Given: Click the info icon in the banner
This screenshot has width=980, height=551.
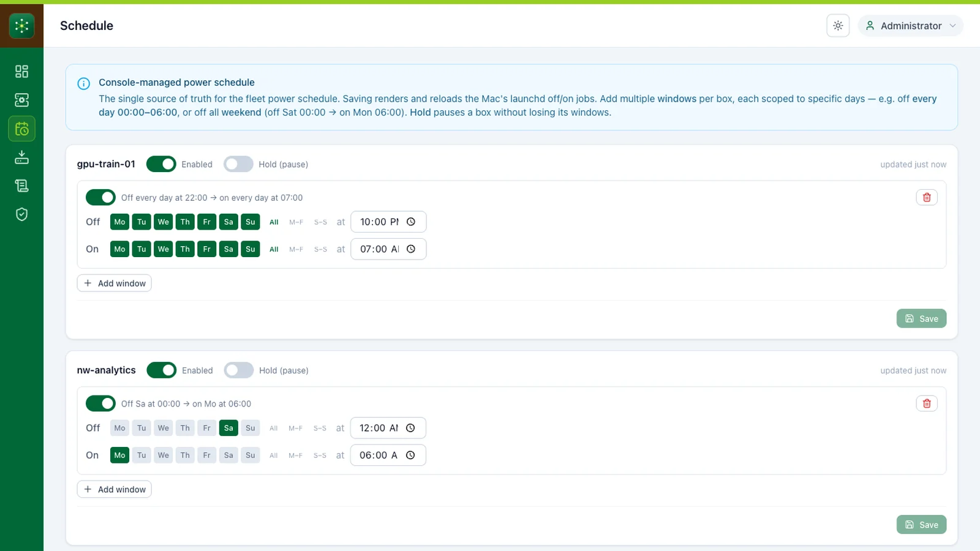Looking at the screenshot, I should [x=84, y=83].
